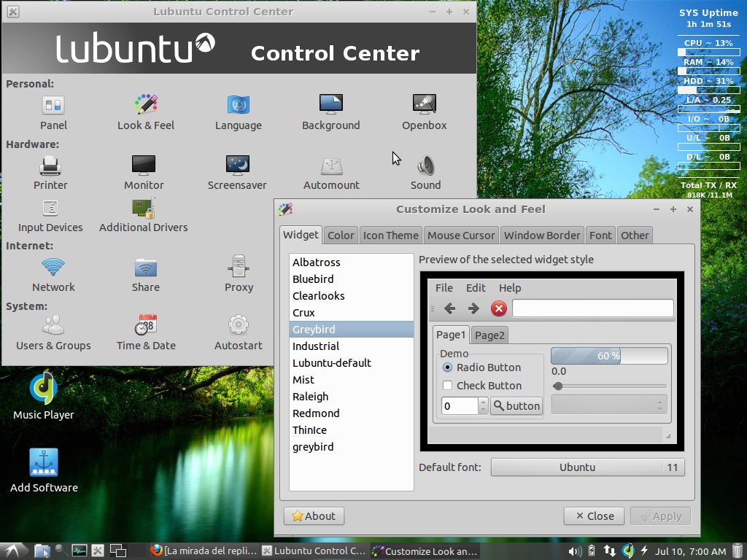Select Albatross widget theme

351,262
